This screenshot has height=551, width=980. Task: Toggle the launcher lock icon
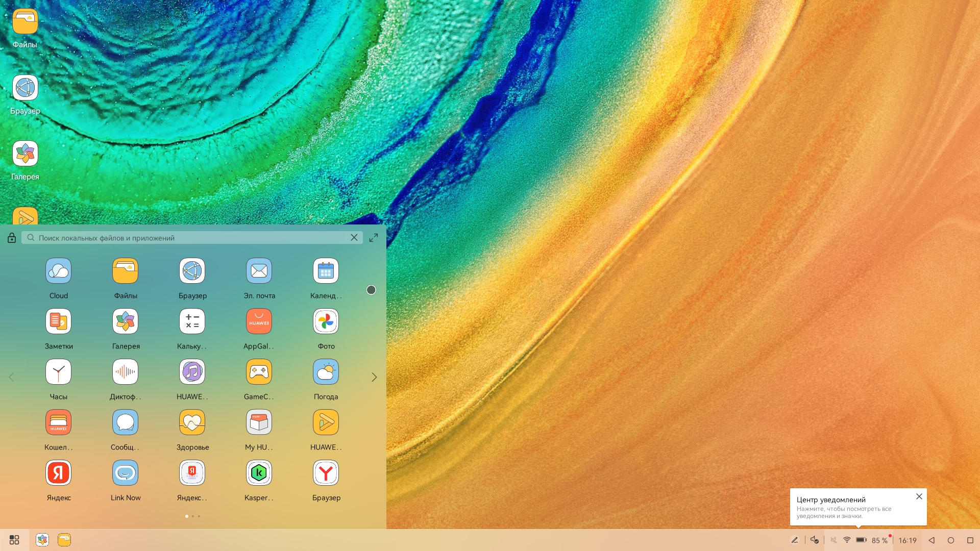click(12, 238)
